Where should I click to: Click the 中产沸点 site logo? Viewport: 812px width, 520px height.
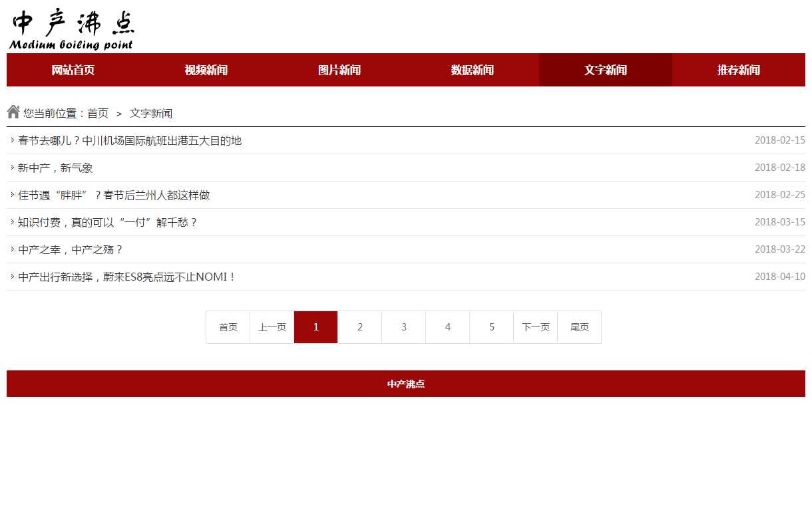72,30
